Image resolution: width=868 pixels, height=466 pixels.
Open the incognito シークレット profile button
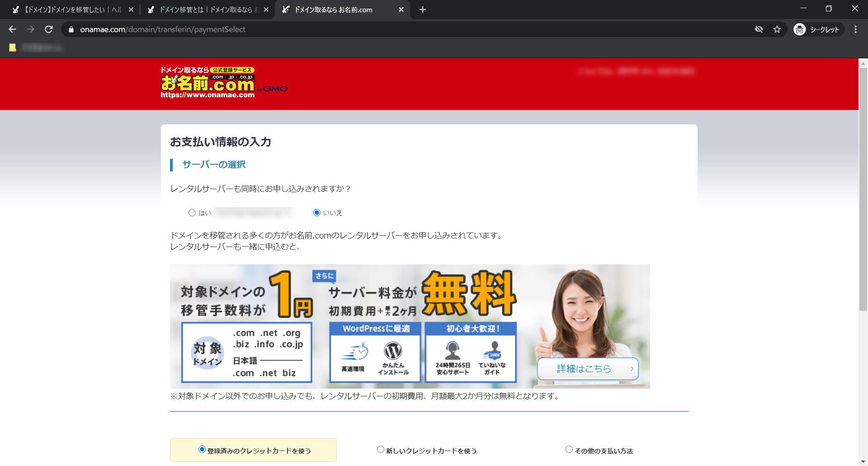tap(818, 29)
